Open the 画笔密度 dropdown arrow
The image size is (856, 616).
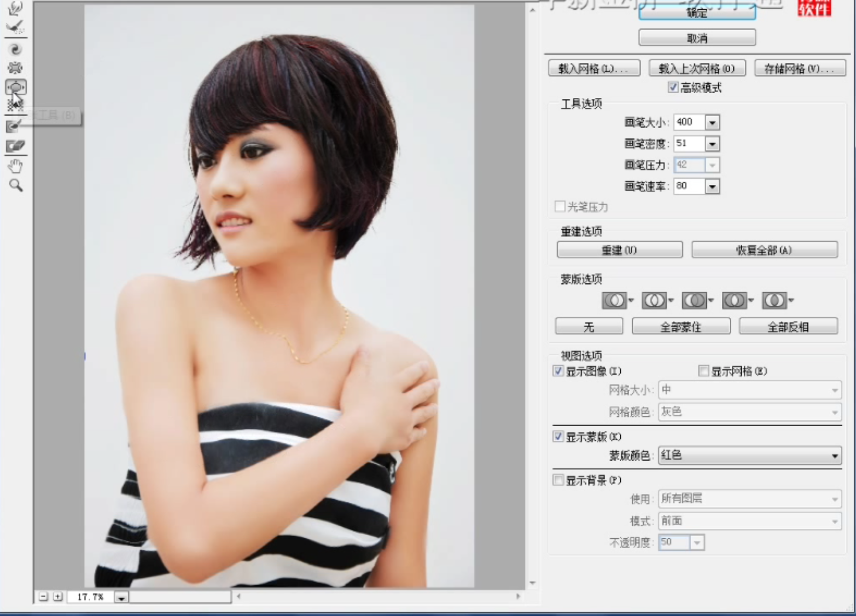[712, 144]
